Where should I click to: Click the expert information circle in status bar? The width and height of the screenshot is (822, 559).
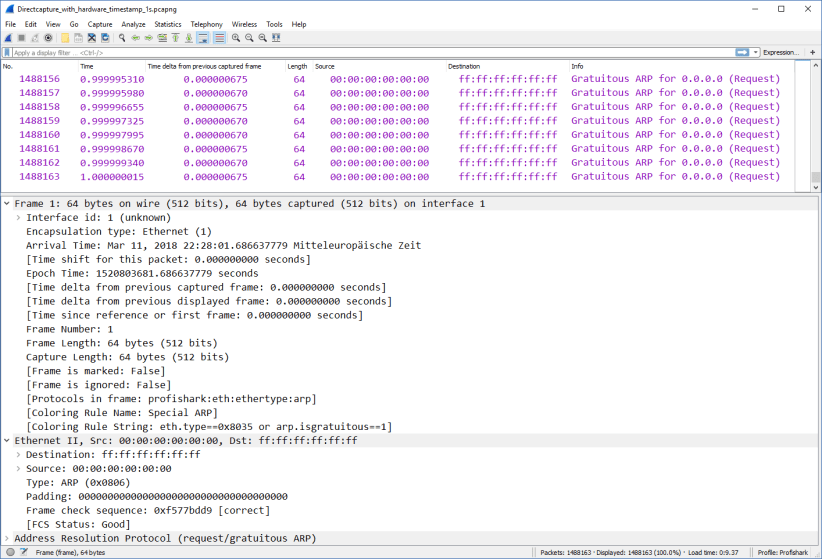[x=10, y=552]
